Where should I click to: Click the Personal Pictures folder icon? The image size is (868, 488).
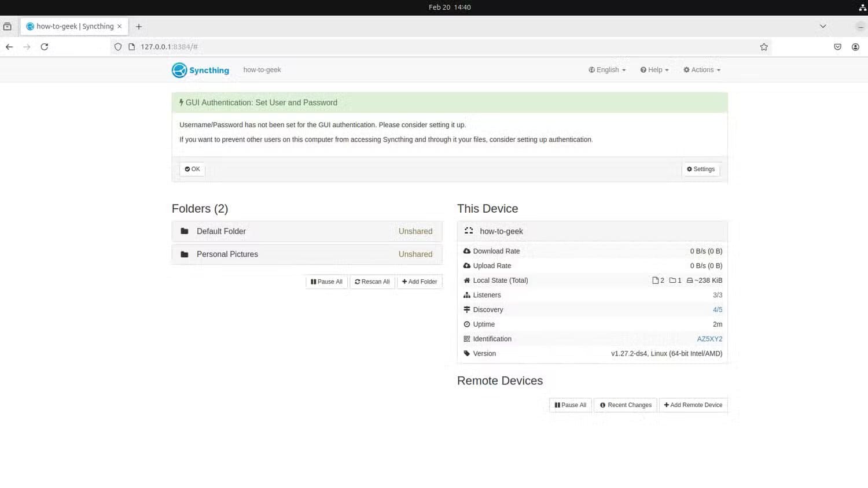(185, 254)
